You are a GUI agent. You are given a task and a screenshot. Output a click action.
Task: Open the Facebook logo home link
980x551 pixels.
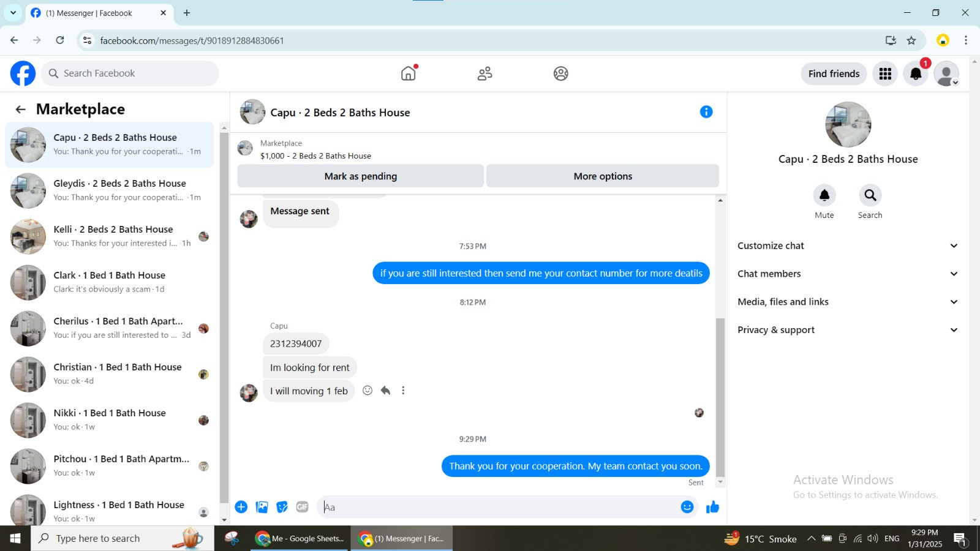click(23, 73)
